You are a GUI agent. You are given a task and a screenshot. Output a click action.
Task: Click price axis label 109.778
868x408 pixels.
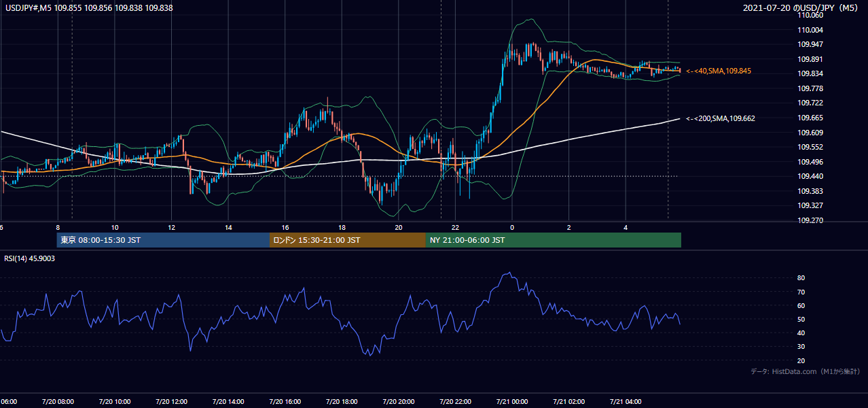(811, 88)
